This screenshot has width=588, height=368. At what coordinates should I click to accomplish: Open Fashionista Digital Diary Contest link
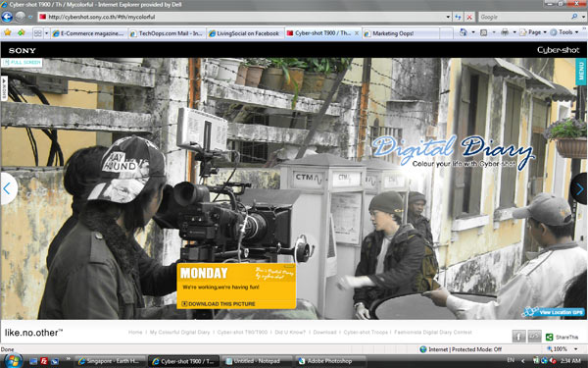point(433,333)
